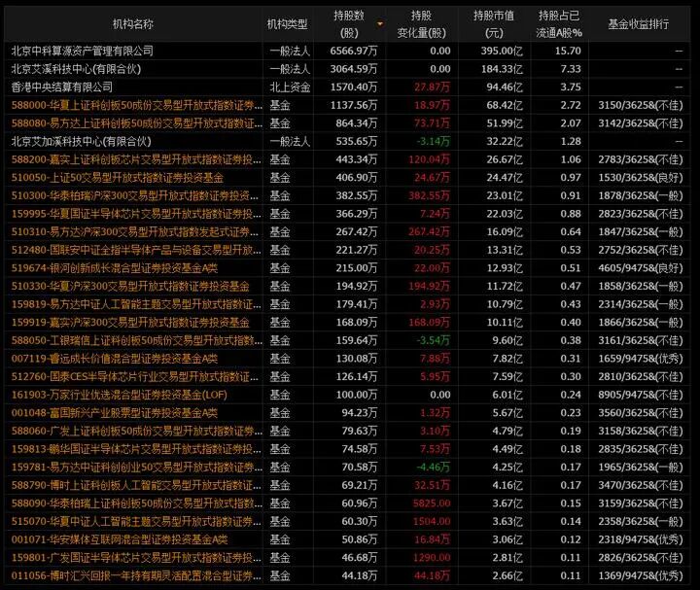Open fund link 515070-华夏中证人工智能主题
This screenshot has height=590, width=700.
(x=137, y=521)
